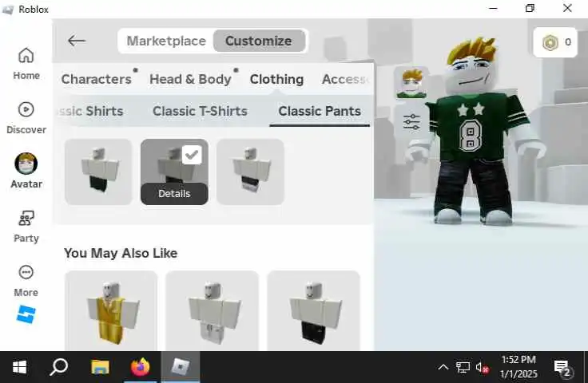The height and width of the screenshot is (383, 588).
Task: Open the black pants recommended item
Action: pyautogui.click(x=313, y=310)
